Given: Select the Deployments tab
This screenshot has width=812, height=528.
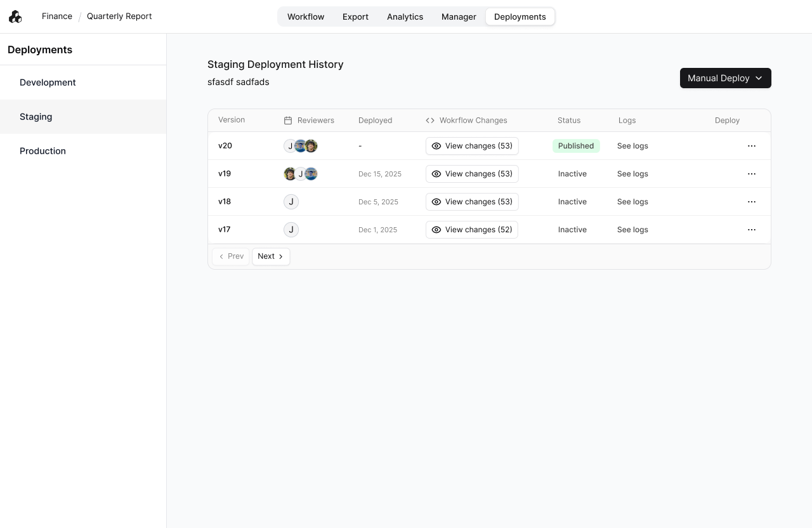Looking at the screenshot, I should (x=520, y=16).
